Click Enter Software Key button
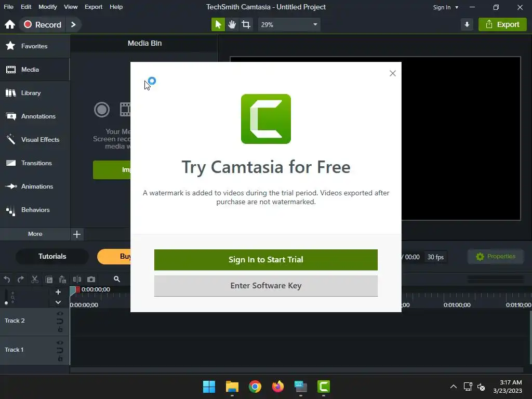Viewport: 532px width, 399px height. pyautogui.click(x=265, y=286)
